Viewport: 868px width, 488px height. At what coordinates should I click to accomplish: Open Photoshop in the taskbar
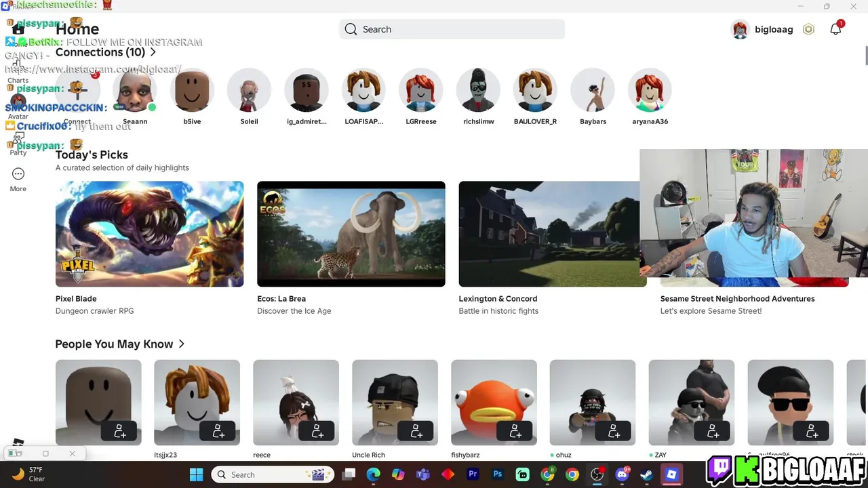pyautogui.click(x=498, y=474)
